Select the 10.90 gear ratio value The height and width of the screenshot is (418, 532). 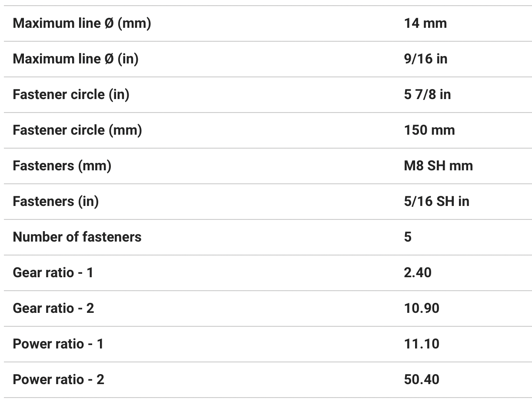click(x=421, y=308)
